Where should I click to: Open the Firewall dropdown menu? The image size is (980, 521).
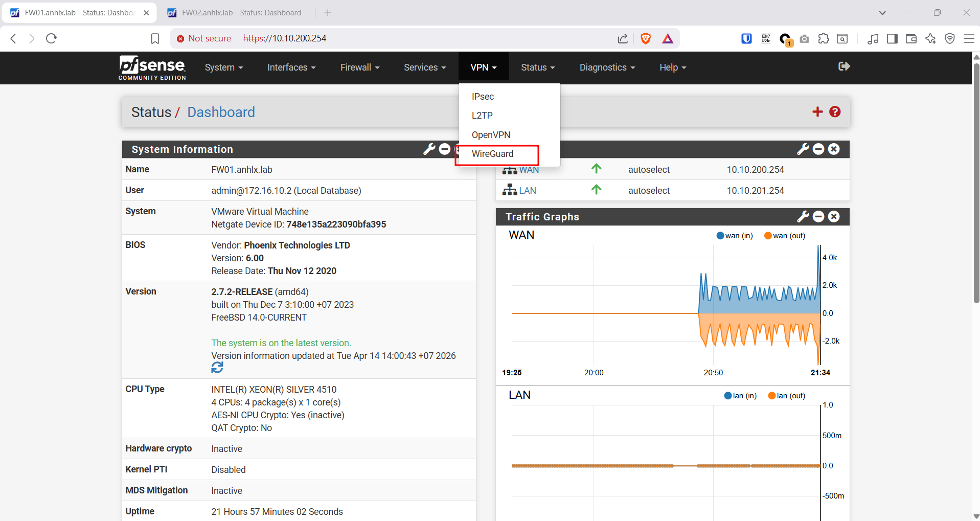[x=359, y=67]
